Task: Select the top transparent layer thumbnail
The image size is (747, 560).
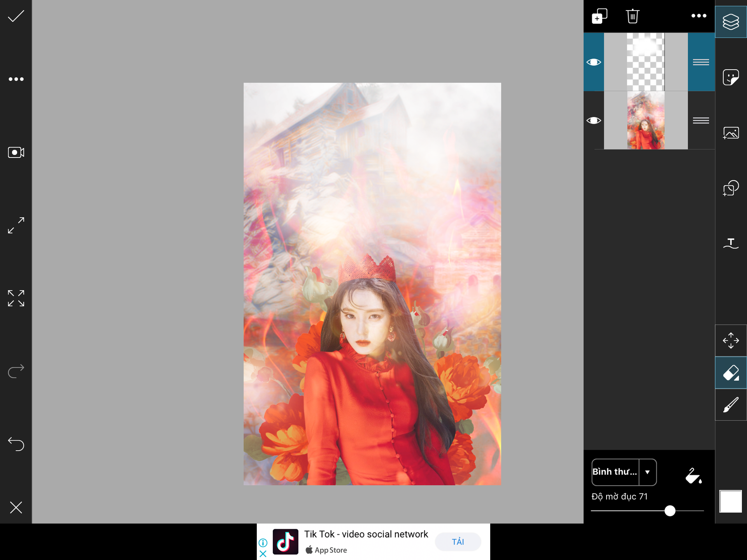Action: point(646,62)
